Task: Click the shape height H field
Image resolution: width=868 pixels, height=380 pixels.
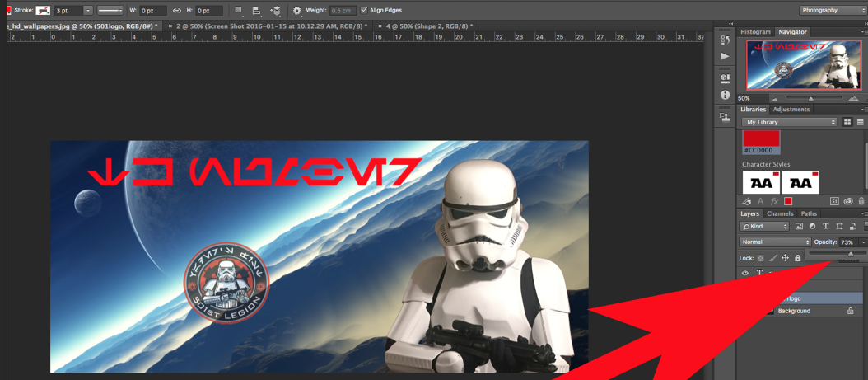Action: point(209,11)
